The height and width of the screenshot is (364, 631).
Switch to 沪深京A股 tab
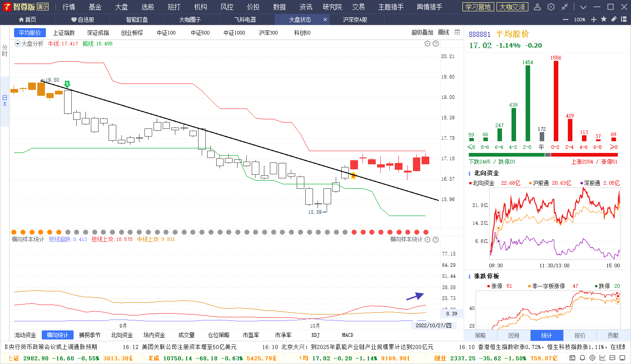[x=355, y=20]
